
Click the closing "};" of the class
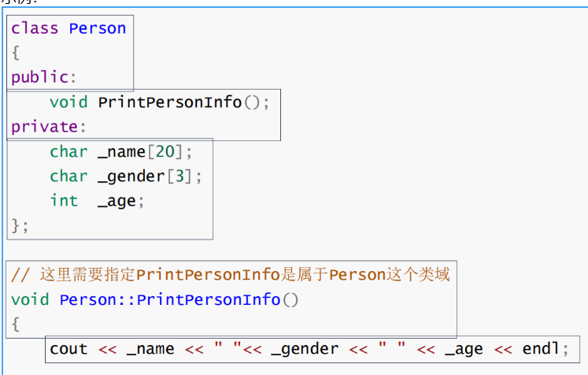coord(20,225)
